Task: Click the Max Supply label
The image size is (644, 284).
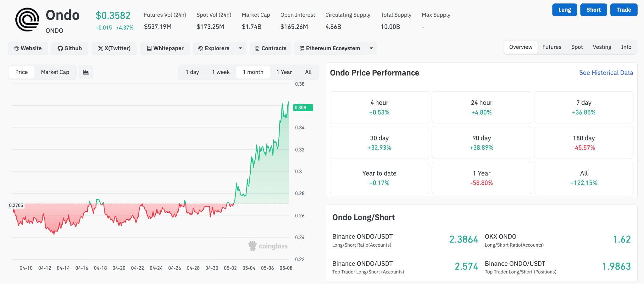Action: 436,15
